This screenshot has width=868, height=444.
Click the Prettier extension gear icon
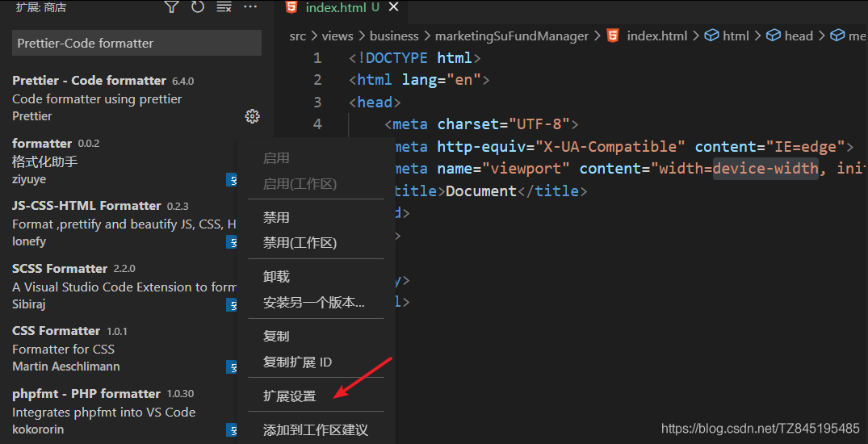[x=252, y=116]
